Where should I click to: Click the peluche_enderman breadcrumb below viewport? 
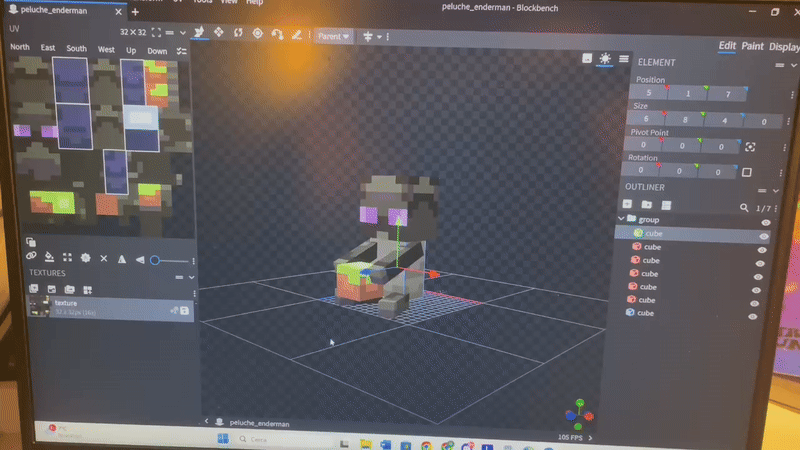[259, 423]
